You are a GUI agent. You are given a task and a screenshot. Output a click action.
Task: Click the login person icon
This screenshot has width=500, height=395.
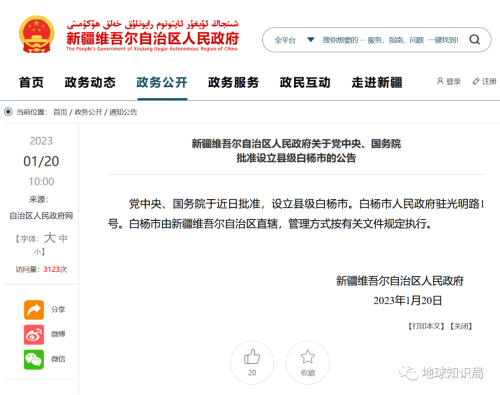[440, 81]
